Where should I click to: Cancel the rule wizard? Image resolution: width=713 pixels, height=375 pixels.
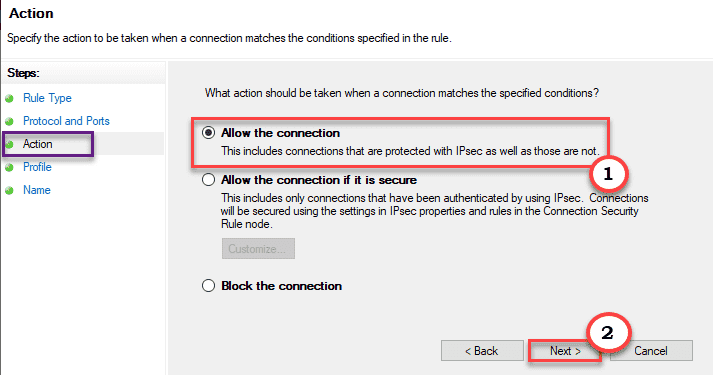[x=651, y=351]
